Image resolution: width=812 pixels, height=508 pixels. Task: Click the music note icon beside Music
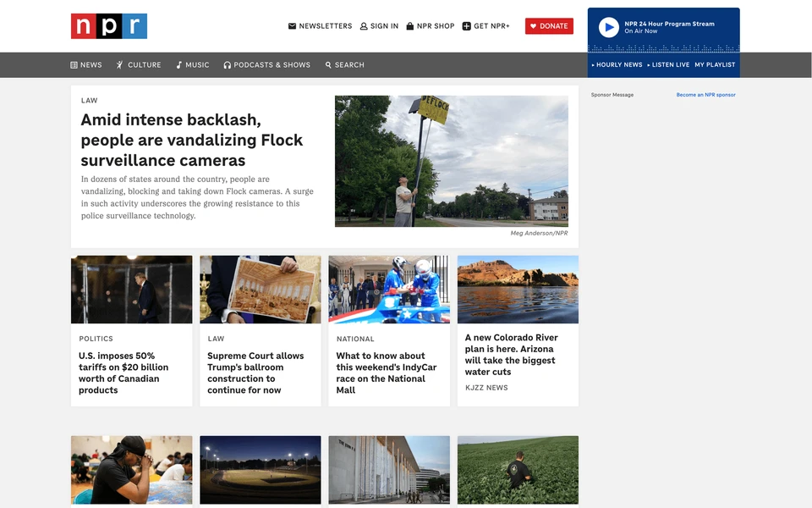(178, 65)
